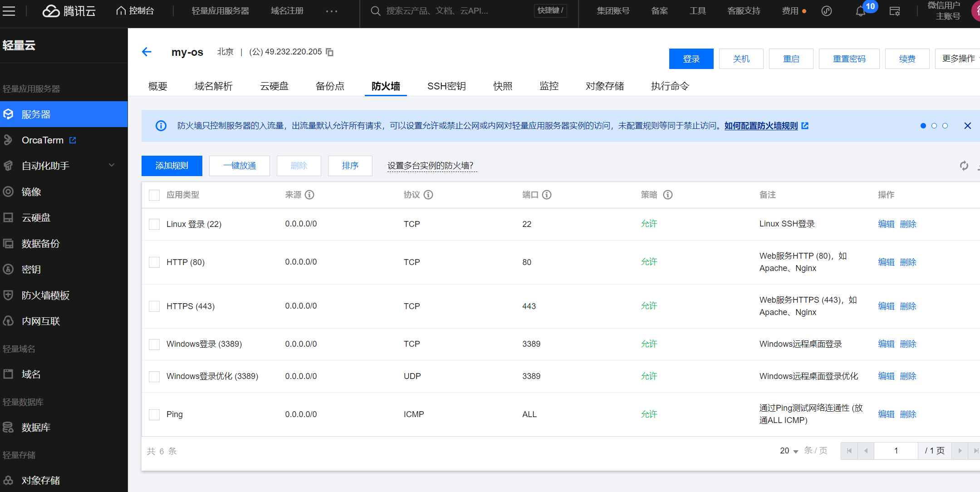Viewport: 980px width, 492px height.
Task: Open OrcaTerm external link icon
Action: (x=73, y=140)
